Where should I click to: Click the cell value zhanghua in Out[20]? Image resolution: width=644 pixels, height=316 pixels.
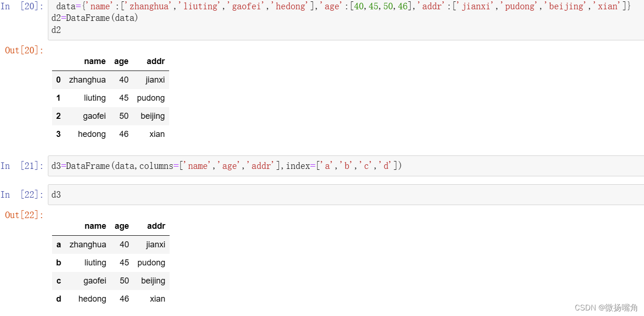pos(87,80)
